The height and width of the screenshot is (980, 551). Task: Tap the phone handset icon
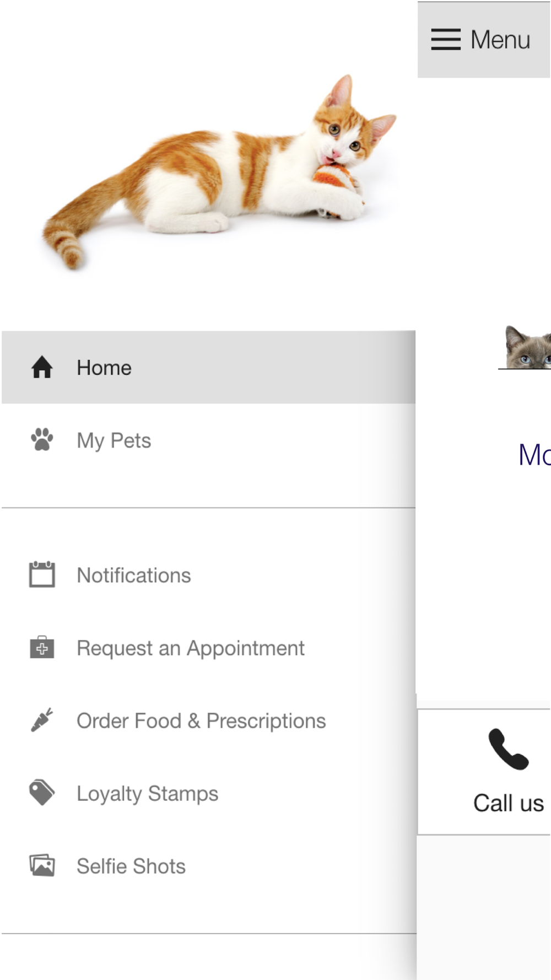coord(509,749)
